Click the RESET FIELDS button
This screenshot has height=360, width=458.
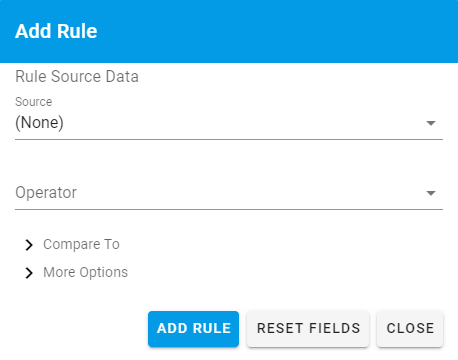(x=308, y=329)
